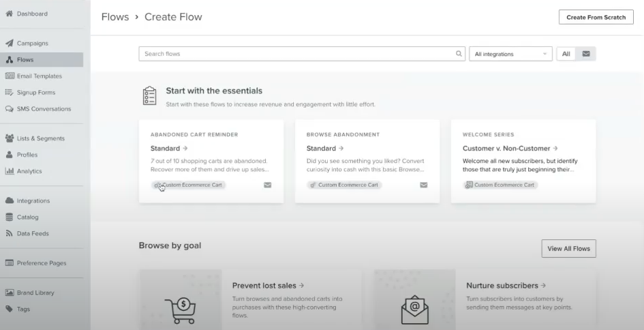Go to Email Templates in sidebar
Screen dimensions: 644x330
click(x=39, y=76)
